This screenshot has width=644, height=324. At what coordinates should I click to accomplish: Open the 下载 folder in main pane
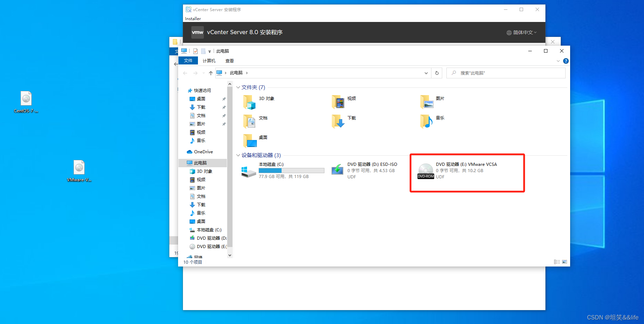pos(338,122)
